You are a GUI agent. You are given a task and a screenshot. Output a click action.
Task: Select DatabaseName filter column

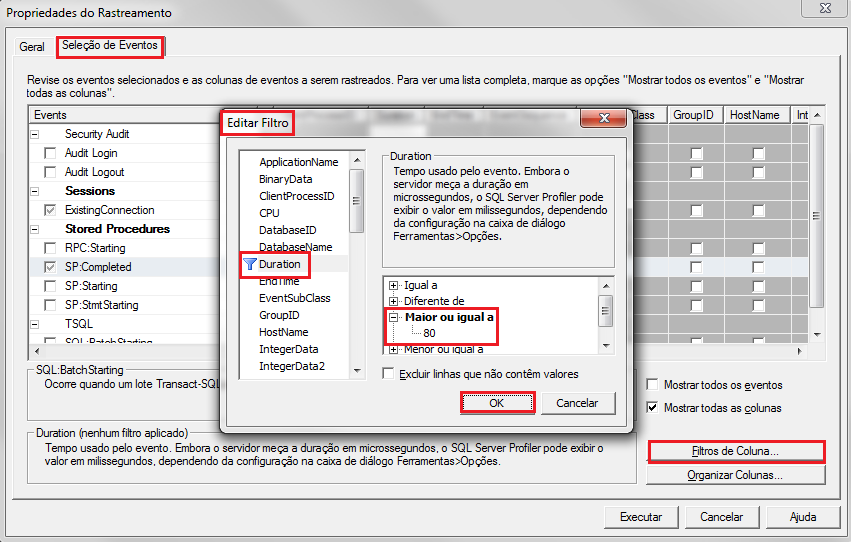pos(295,247)
